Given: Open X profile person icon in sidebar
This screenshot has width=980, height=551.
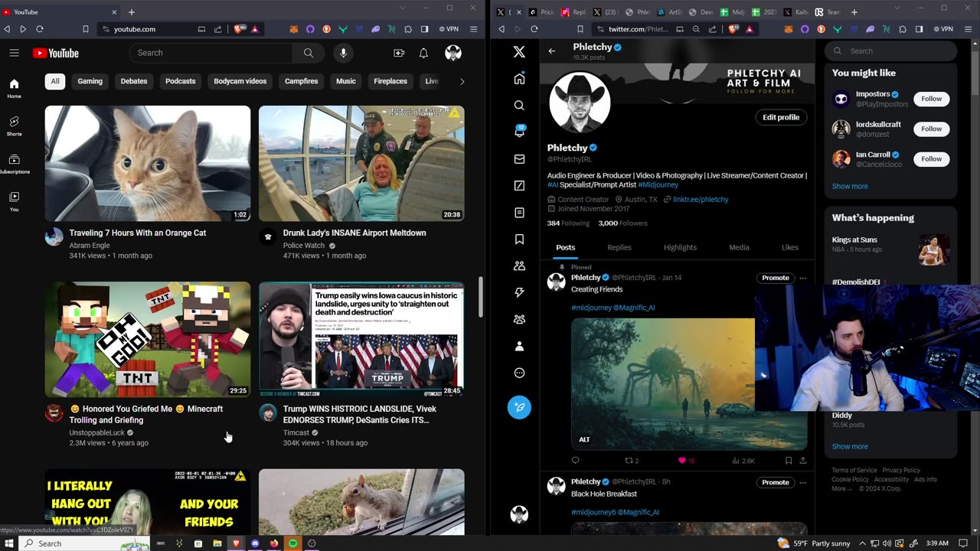Looking at the screenshot, I should [519, 347].
